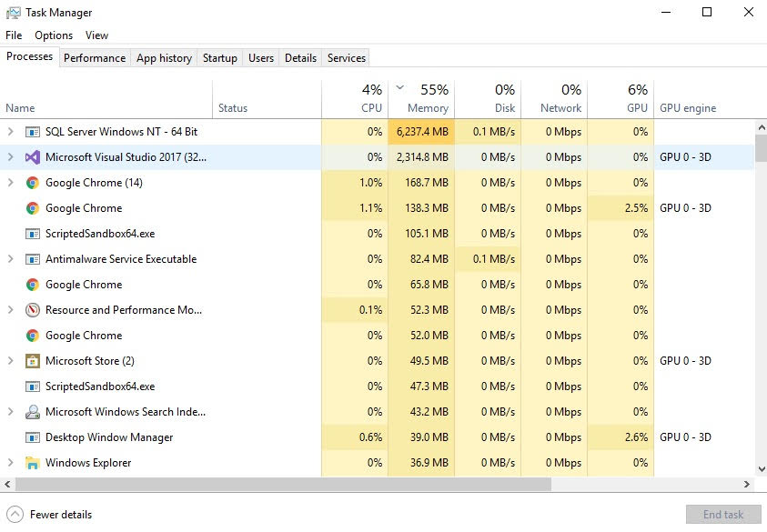Expand the SQL Server Windows NT process
Viewport: 767px width, 532px height.
pyautogui.click(x=11, y=132)
